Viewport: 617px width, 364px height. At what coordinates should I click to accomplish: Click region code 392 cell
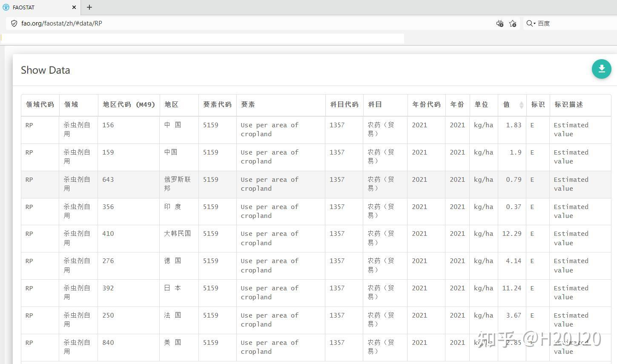coord(129,293)
